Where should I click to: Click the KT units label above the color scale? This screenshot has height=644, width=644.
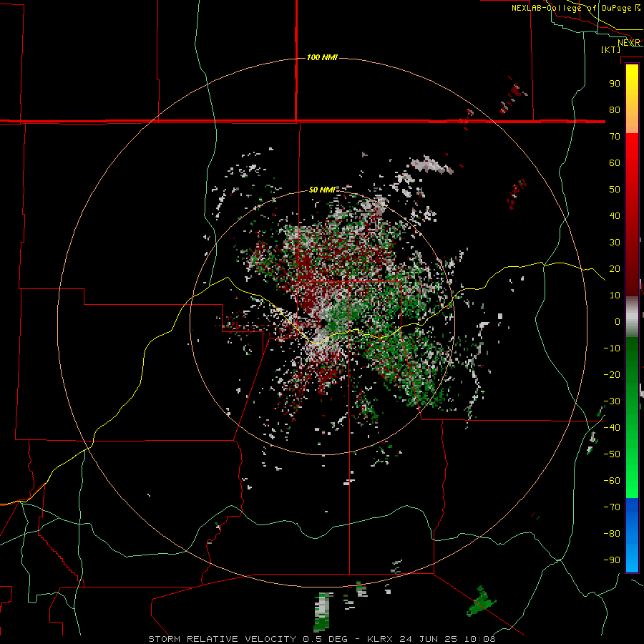(611, 49)
